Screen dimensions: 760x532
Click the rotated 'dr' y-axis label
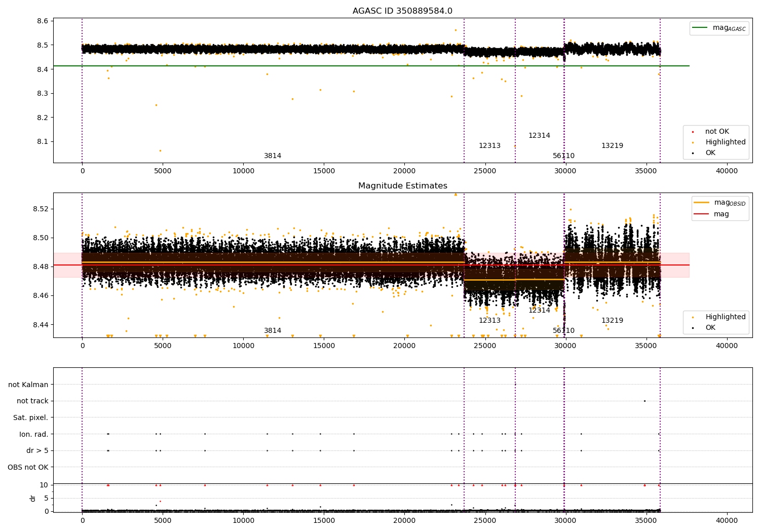point(33,498)
